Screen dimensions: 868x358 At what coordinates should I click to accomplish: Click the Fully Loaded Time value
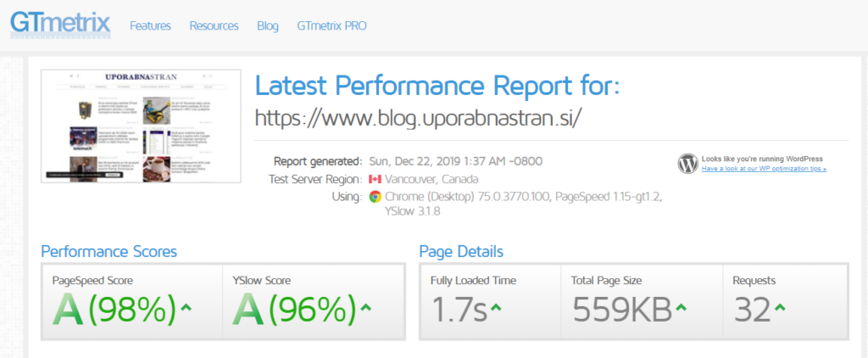459,310
